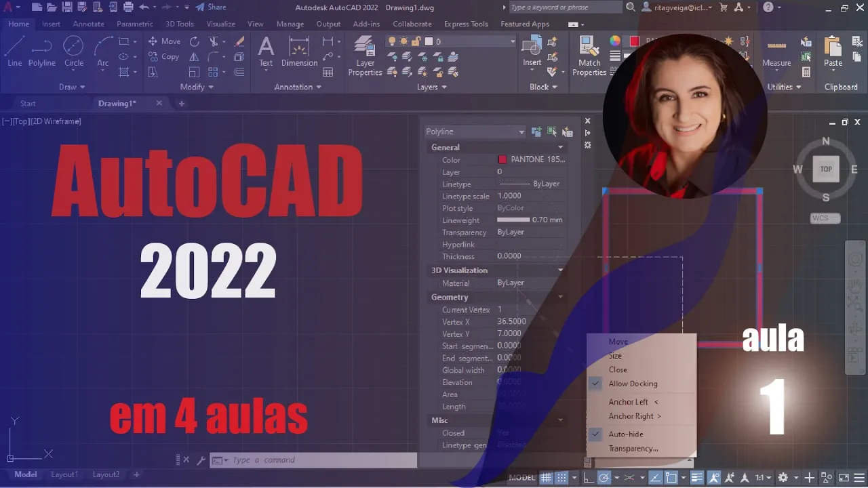Click the signed-in user account button
The image size is (868, 488).
(677, 7)
